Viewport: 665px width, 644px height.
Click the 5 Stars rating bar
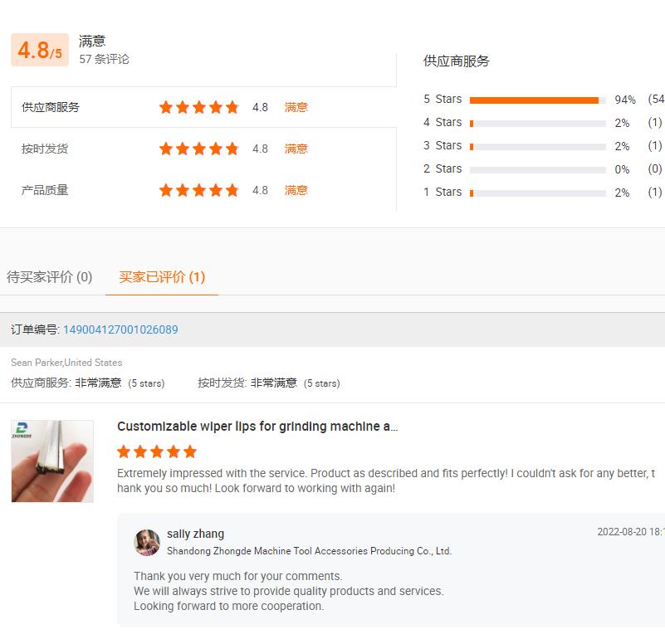point(537,100)
